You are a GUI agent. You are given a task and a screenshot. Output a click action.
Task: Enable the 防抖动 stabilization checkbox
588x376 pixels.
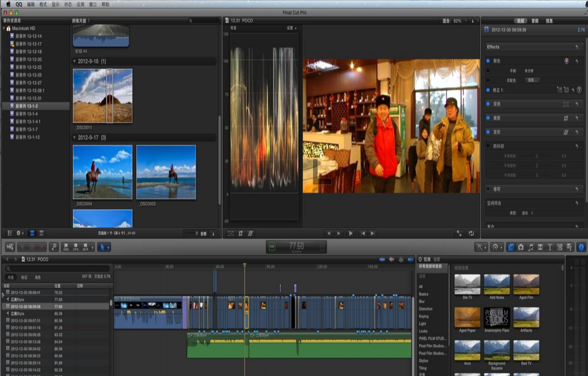click(x=488, y=146)
